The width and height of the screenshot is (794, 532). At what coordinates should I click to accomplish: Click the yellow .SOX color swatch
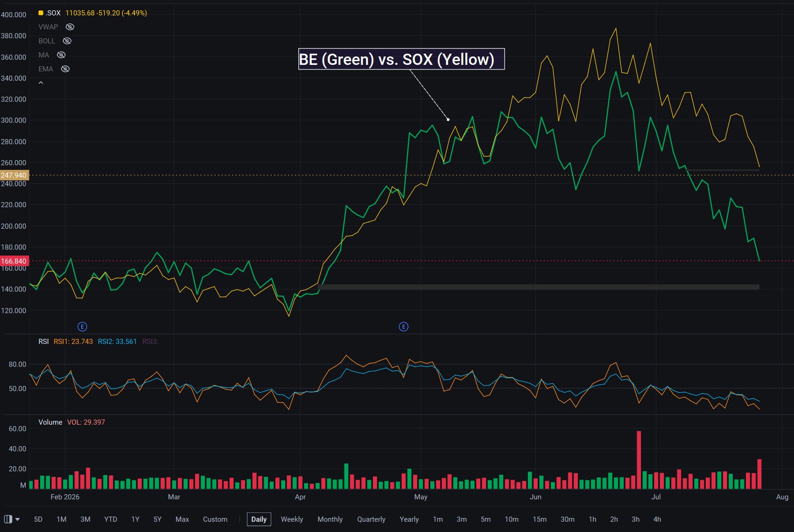click(x=41, y=13)
